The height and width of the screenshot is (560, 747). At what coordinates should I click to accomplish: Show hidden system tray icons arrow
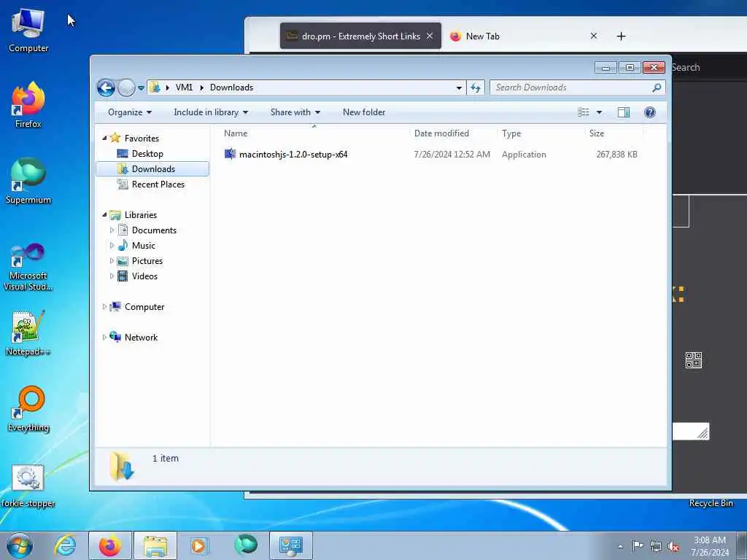pos(620,546)
